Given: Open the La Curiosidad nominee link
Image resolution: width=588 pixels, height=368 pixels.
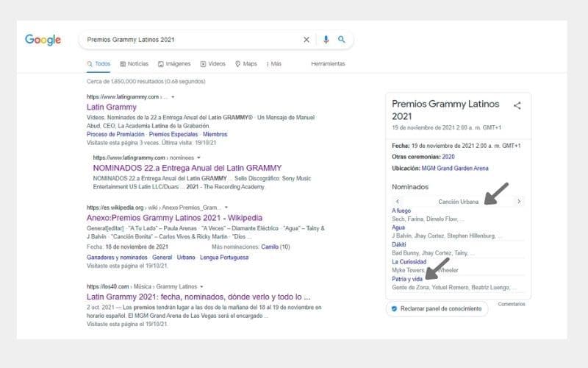Looking at the screenshot, I should [409, 262].
